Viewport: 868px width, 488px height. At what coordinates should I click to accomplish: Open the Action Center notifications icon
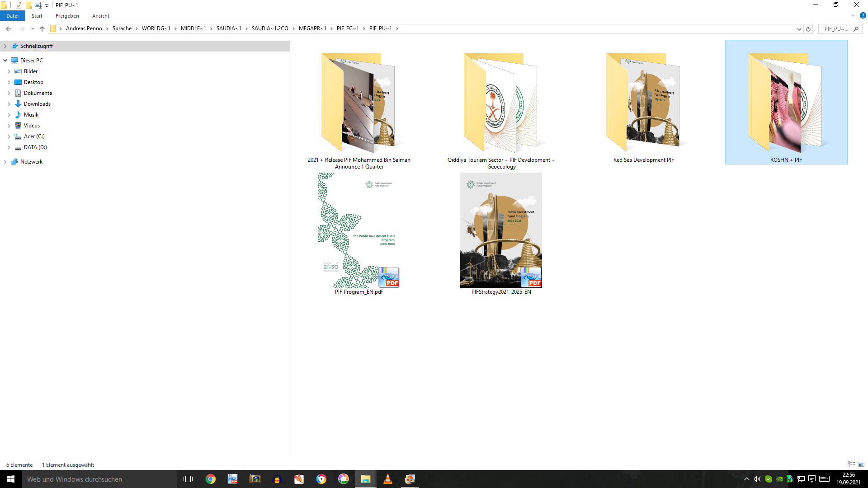point(812,479)
